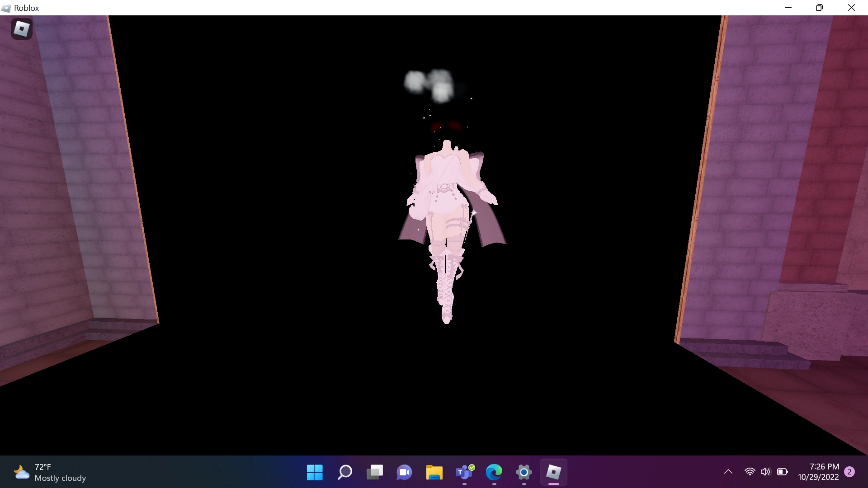Expand hidden system tray icons chevron
The width and height of the screenshot is (868, 488).
pyautogui.click(x=728, y=472)
